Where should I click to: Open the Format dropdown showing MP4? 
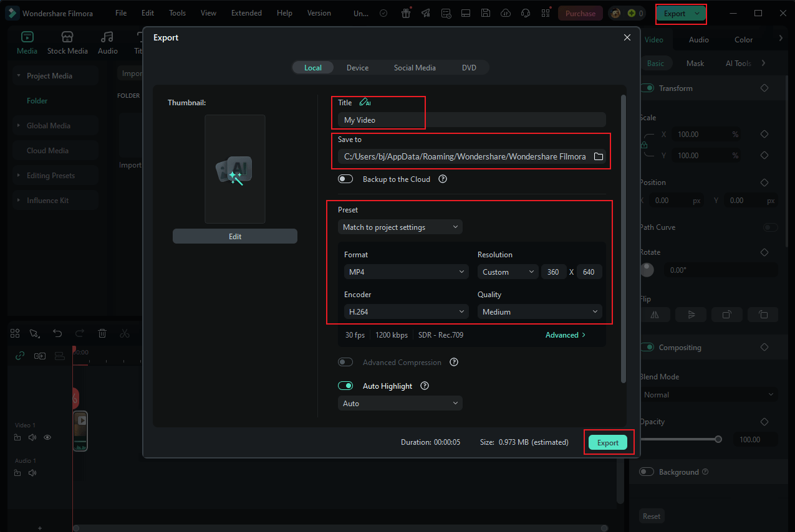[406, 272]
